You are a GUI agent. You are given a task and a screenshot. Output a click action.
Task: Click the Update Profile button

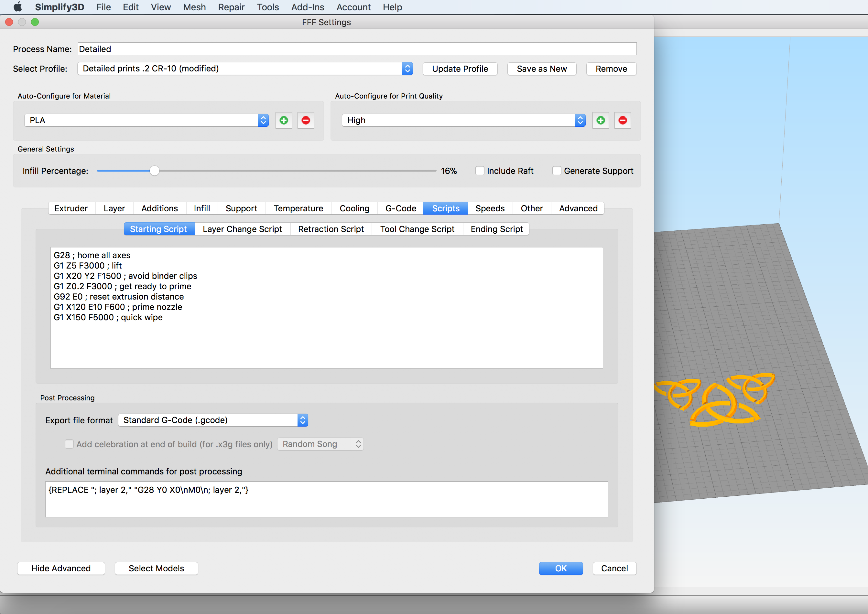[460, 69]
